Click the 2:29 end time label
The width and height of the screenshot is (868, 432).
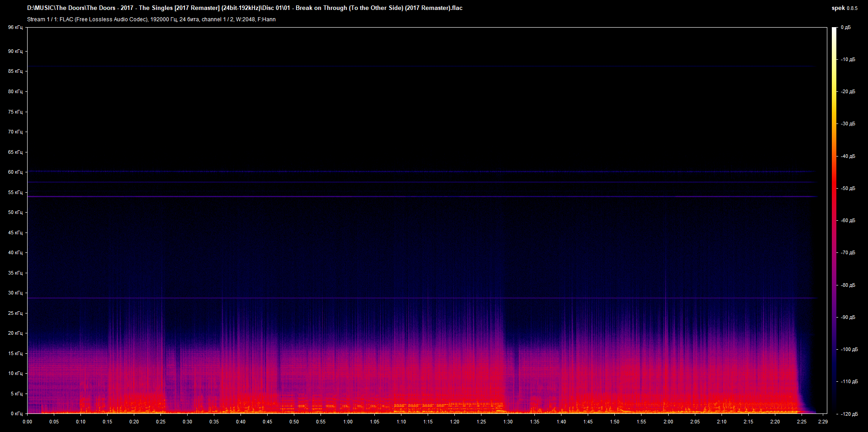[x=823, y=422]
